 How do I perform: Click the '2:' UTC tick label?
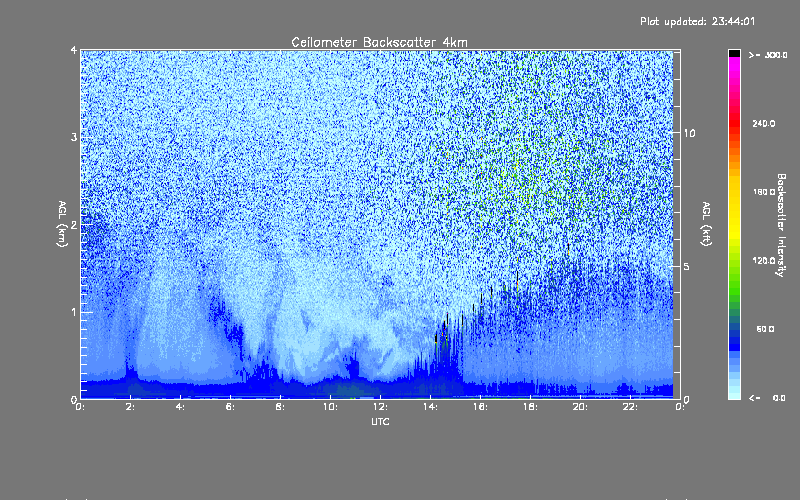[130, 407]
